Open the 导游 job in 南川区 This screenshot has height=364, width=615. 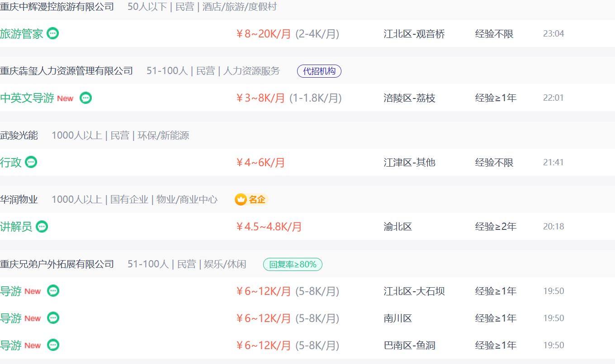11,318
